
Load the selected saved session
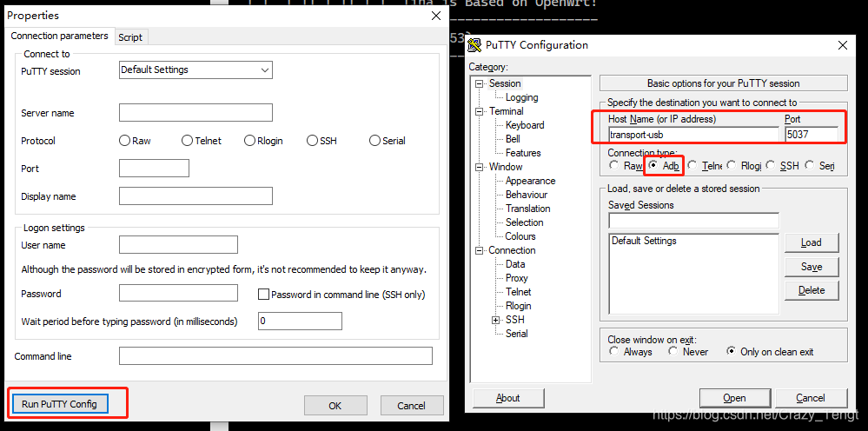[x=811, y=242]
